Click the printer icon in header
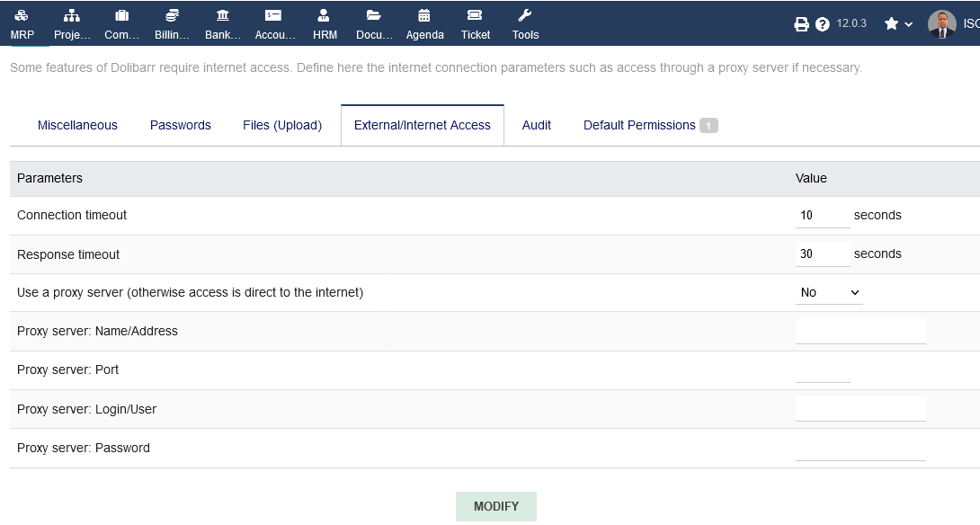Viewport: 980px width, 525px height. [801, 24]
